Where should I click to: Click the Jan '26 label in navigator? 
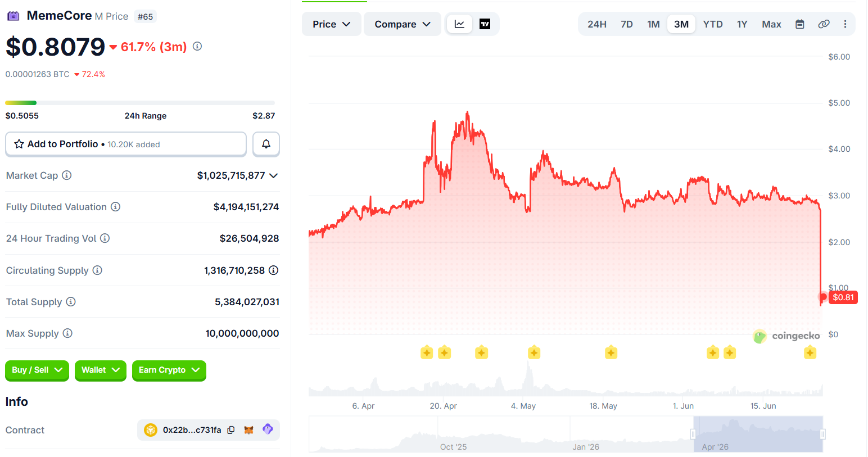point(586,447)
